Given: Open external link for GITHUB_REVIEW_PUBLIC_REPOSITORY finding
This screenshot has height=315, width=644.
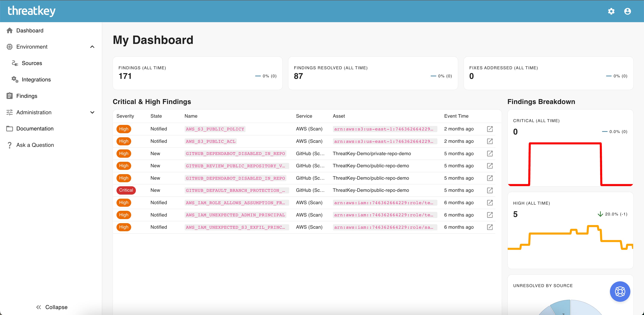Looking at the screenshot, I should [x=490, y=166].
